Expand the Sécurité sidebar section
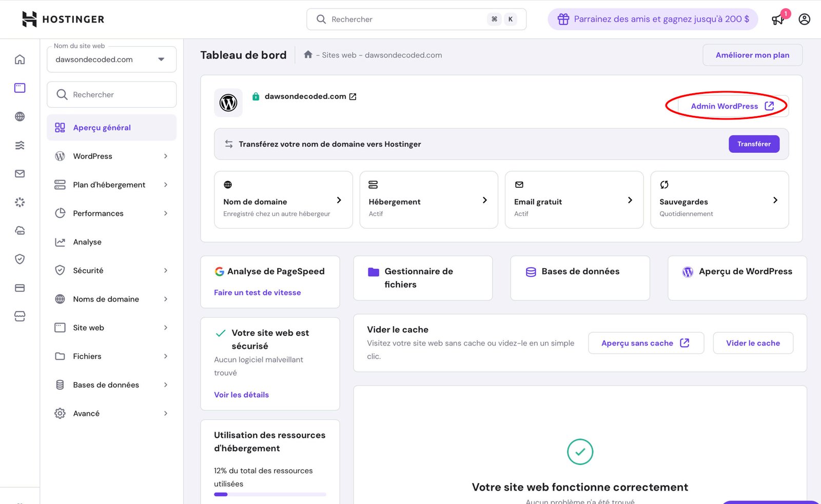This screenshot has height=504, width=821. click(x=111, y=270)
